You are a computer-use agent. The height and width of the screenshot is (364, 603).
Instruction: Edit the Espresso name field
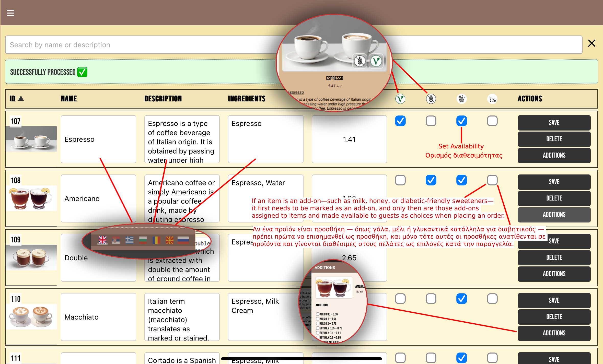pyautogui.click(x=98, y=139)
